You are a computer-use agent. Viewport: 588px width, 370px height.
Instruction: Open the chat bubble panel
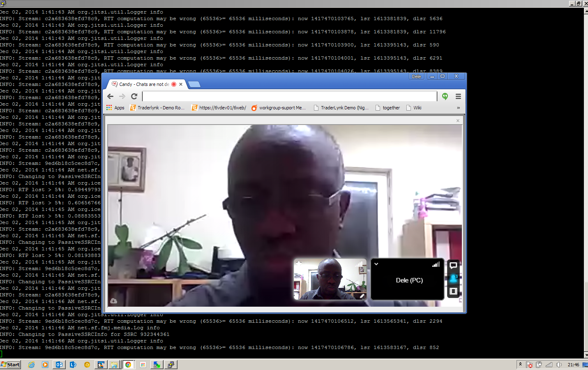point(453,265)
